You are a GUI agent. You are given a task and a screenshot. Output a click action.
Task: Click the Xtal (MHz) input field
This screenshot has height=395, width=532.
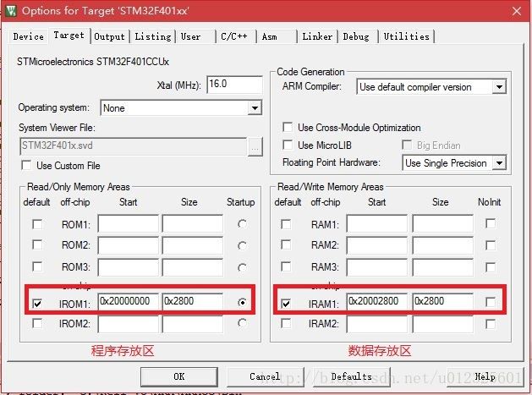234,84
